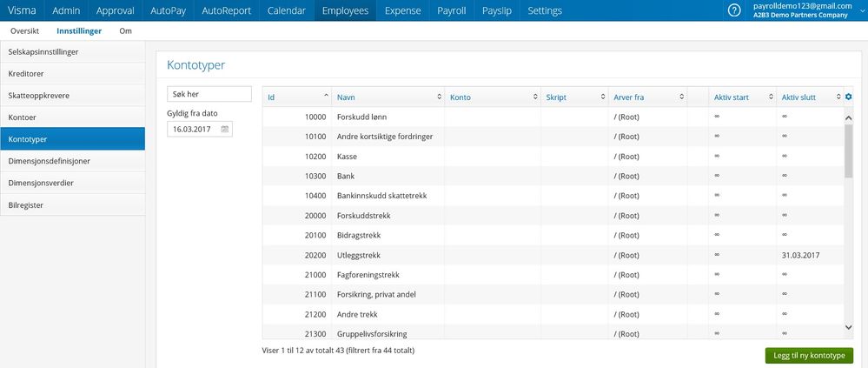Select the Andre trekk row
Viewport: 868px width, 368px height.
(x=553, y=314)
